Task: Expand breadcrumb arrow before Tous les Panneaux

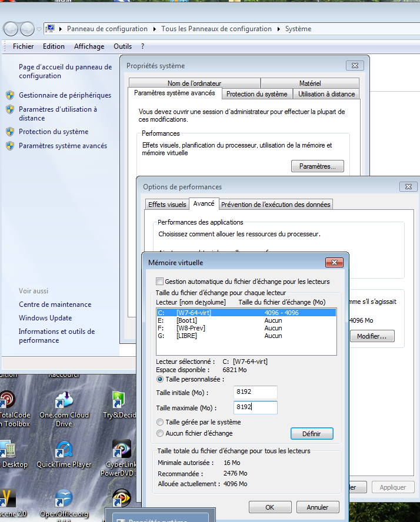Action: [155, 29]
